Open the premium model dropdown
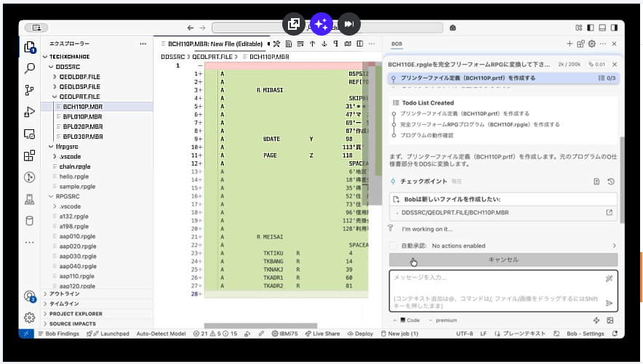643x364 pixels. pyautogui.click(x=443, y=320)
